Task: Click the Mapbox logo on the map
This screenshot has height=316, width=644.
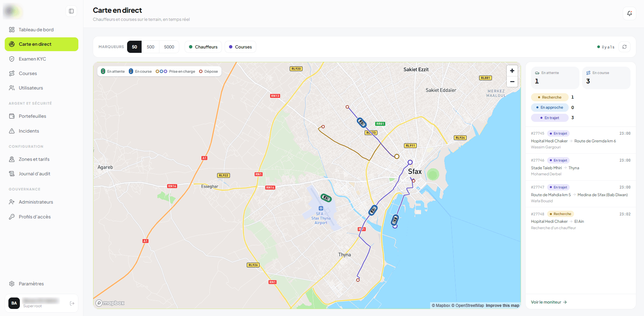Action: click(x=110, y=303)
